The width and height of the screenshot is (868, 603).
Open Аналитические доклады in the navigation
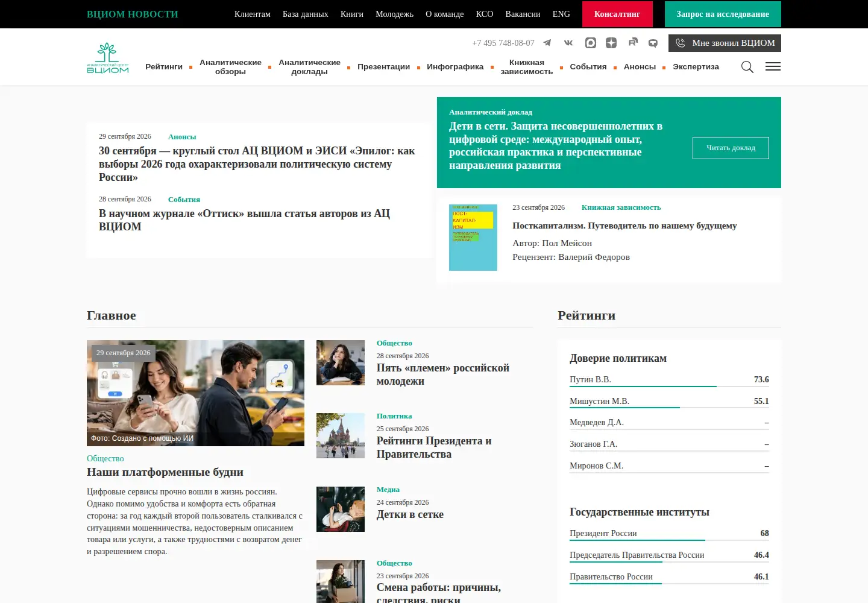(x=309, y=67)
